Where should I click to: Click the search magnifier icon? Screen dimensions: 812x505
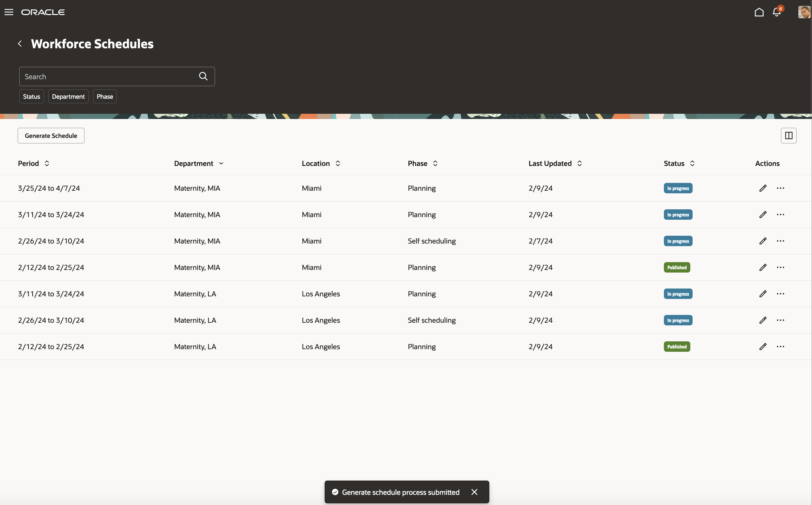(x=203, y=77)
